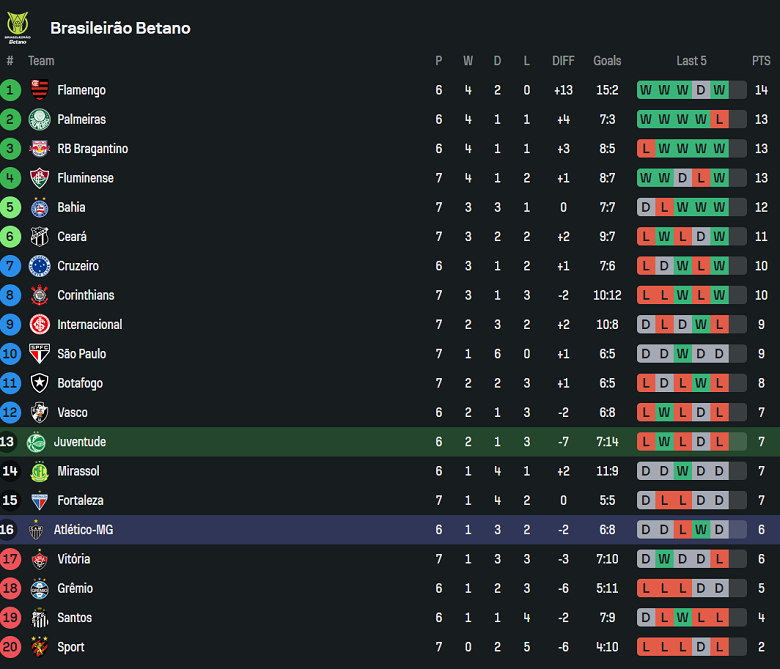Click the São Paulo crest icon
This screenshot has width=780, height=669.
click(x=40, y=354)
